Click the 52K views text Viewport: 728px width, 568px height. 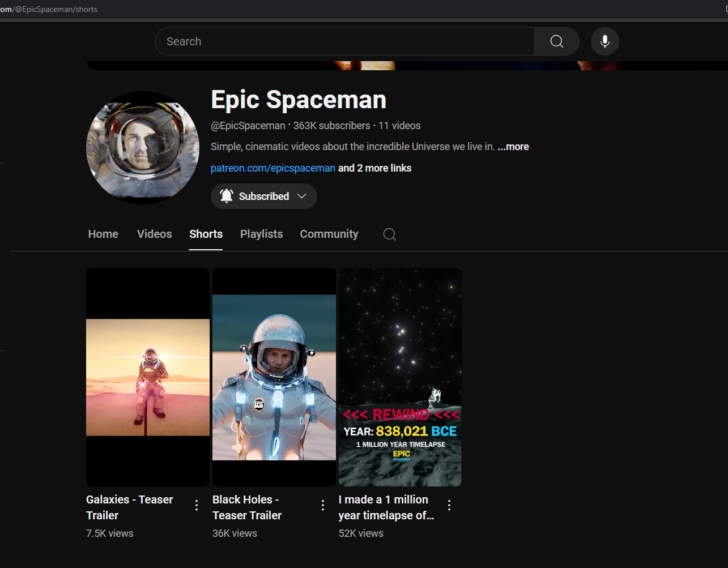(361, 533)
